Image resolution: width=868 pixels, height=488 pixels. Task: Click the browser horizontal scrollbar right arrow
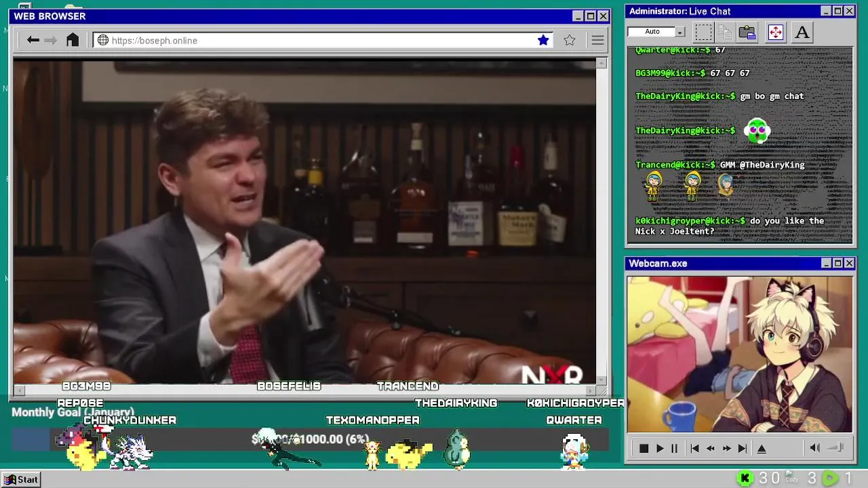[x=591, y=390]
